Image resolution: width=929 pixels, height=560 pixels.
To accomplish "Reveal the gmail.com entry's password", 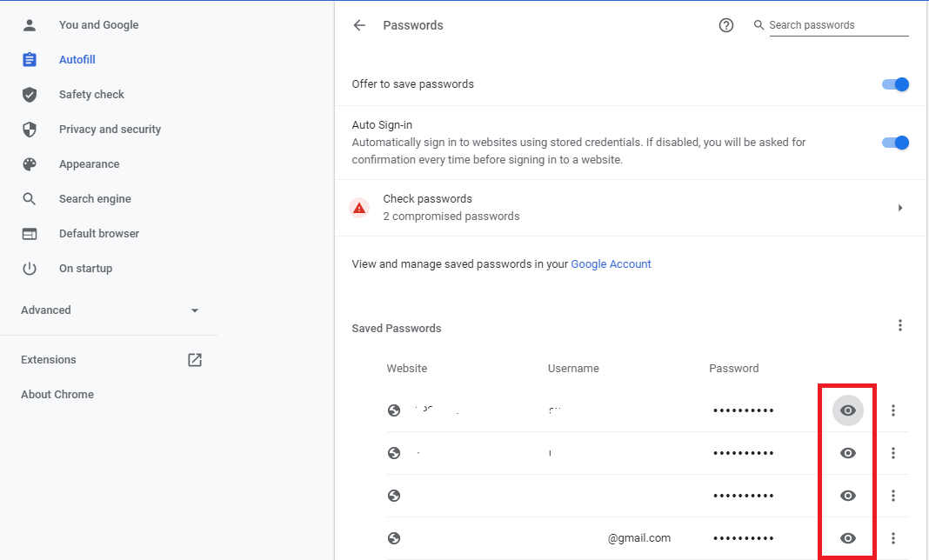I will point(848,538).
